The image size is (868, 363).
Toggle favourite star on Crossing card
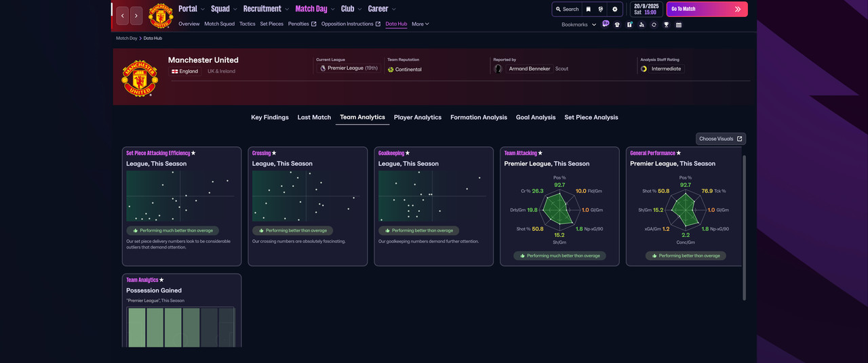[274, 153]
